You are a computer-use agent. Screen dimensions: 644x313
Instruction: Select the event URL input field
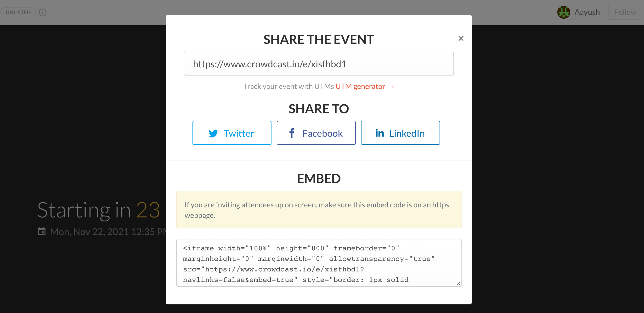319,64
